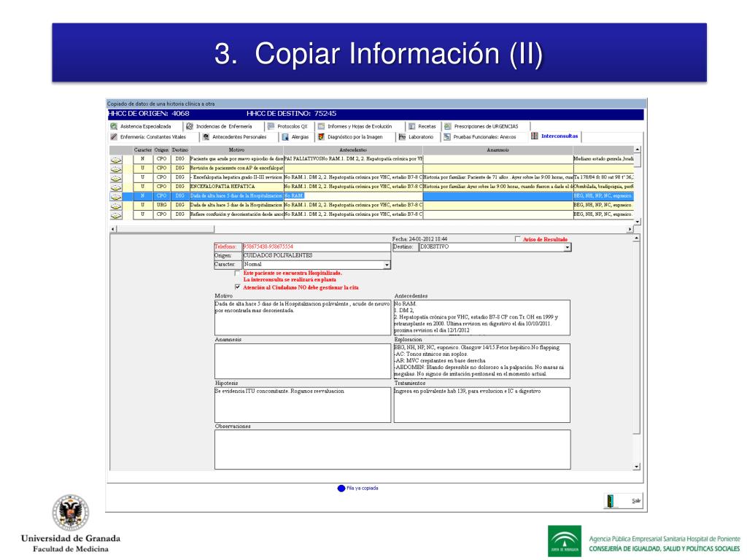Click into the empty Anamnesis text area

[x=303, y=362]
